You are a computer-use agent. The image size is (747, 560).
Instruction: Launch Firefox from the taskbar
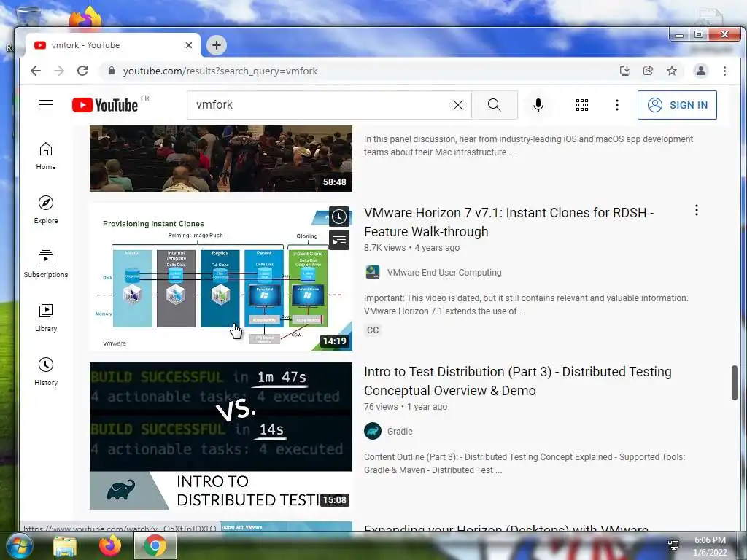tap(109, 545)
